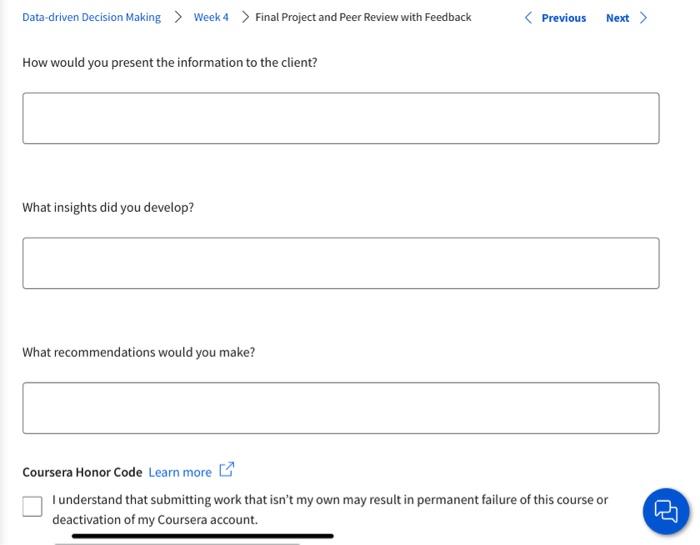Check the Coursera Honor Code checkbox

click(33, 506)
